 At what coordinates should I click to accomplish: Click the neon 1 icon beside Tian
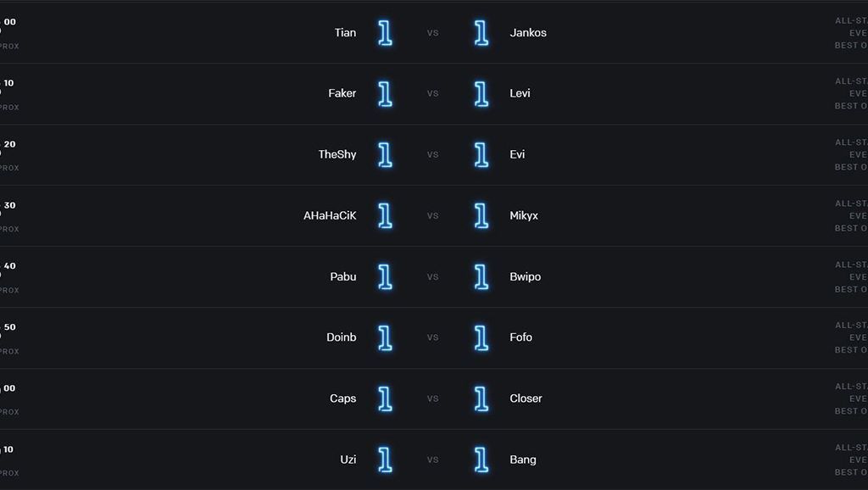tap(386, 33)
